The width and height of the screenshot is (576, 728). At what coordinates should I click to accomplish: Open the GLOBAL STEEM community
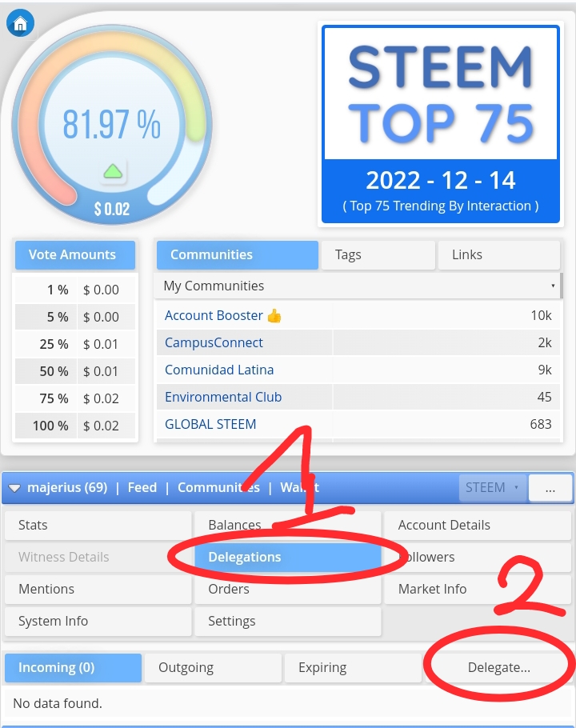[210, 424]
